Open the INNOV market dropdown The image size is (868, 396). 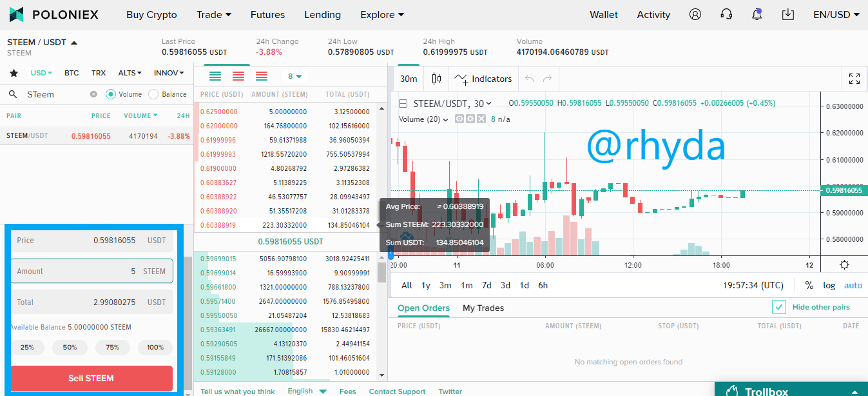[169, 74]
